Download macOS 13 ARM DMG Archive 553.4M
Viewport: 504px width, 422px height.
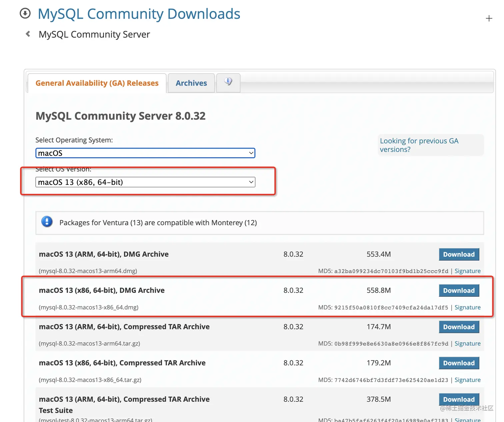pos(459,254)
